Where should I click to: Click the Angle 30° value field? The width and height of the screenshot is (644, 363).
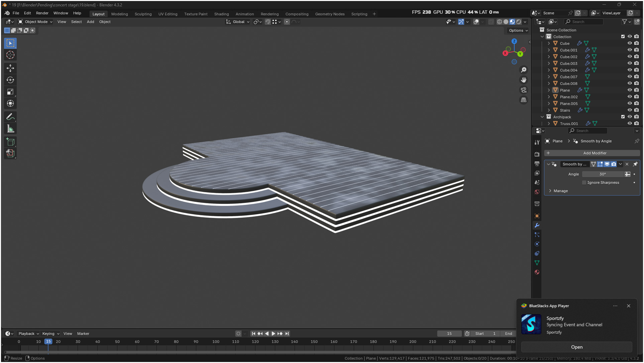tap(603, 174)
